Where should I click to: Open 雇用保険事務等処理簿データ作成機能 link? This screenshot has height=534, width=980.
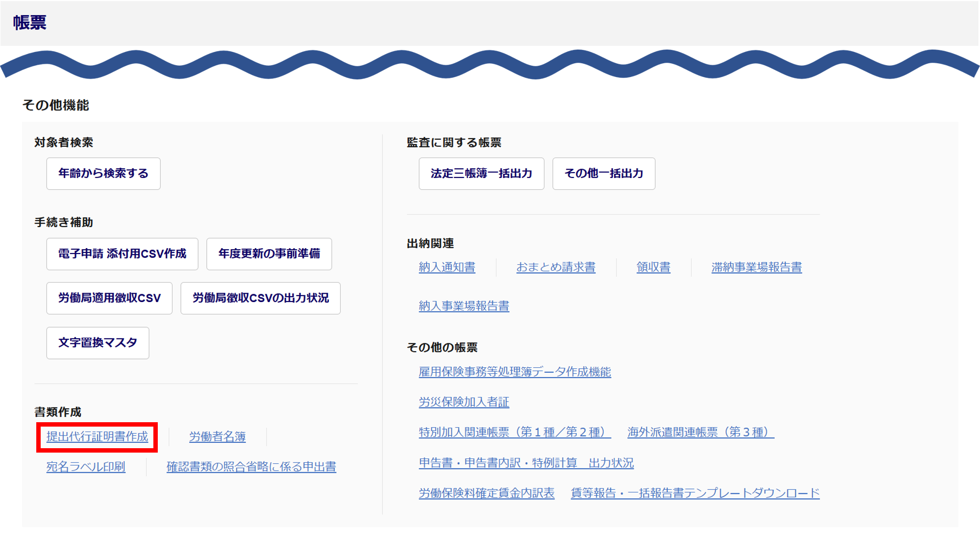[x=514, y=372]
